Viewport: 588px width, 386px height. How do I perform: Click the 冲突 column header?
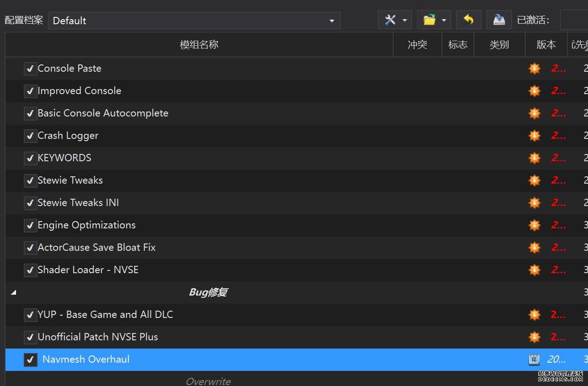click(417, 45)
